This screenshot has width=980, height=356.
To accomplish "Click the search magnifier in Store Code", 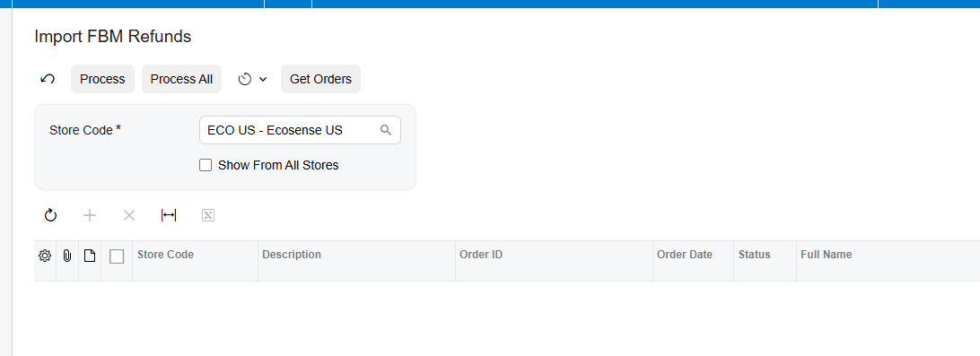I will click(386, 130).
